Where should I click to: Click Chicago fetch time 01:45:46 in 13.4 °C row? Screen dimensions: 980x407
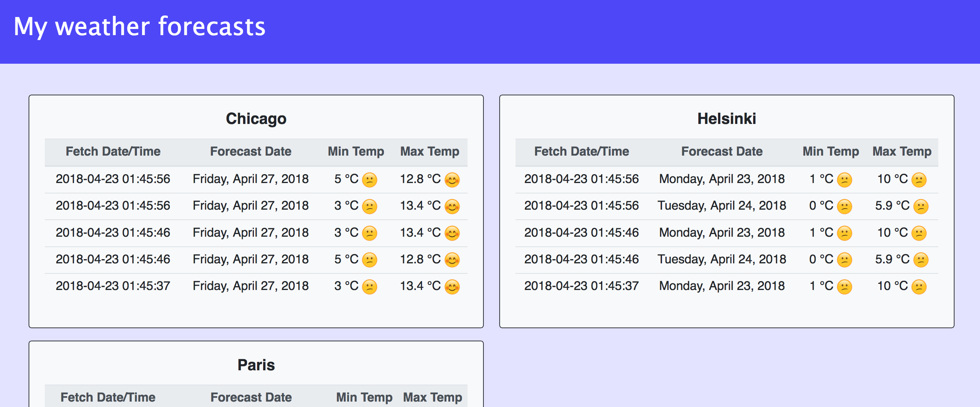click(113, 233)
